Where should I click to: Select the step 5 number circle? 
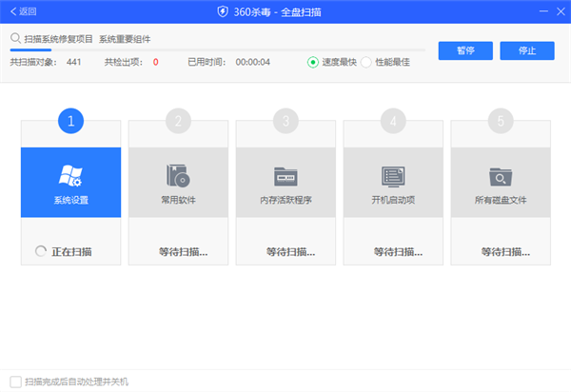(501, 121)
